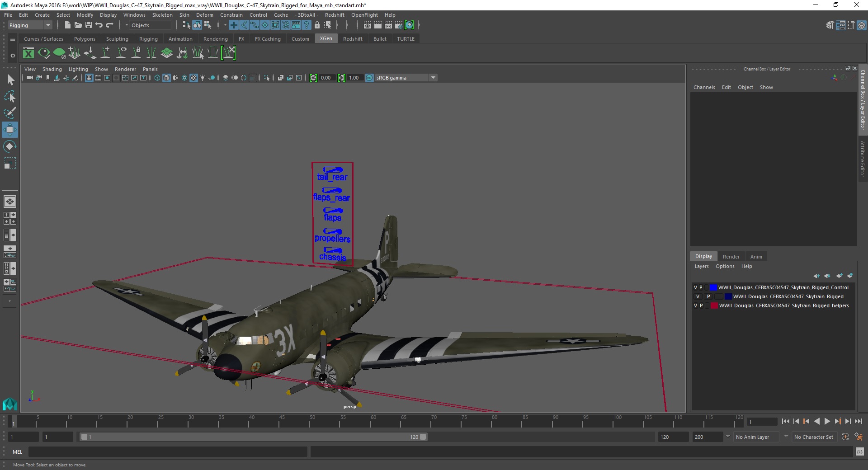
Task: Toggle smooth shaded cube display in viewport
Action: [166, 78]
